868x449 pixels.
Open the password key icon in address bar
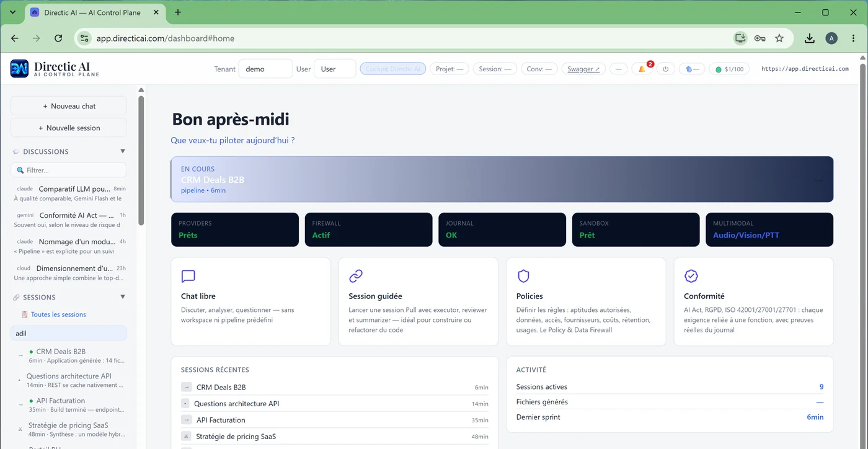coord(759,38)
